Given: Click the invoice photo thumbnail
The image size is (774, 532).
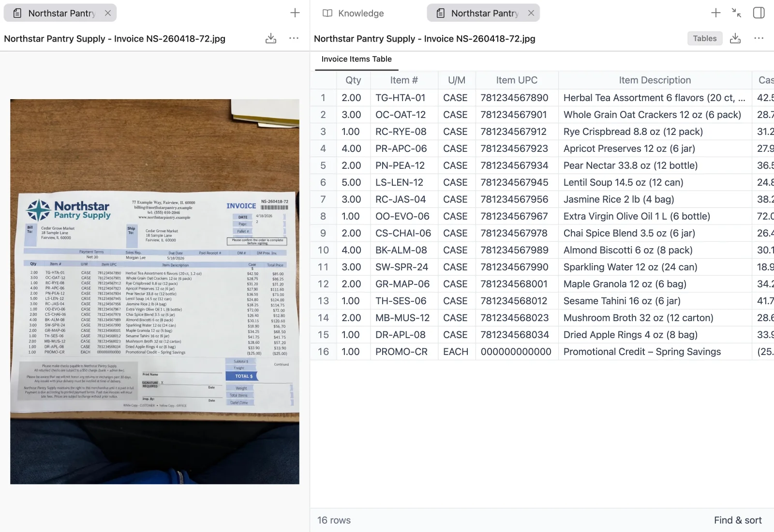Looking at the screenshot, I should (x=155, y=292).
